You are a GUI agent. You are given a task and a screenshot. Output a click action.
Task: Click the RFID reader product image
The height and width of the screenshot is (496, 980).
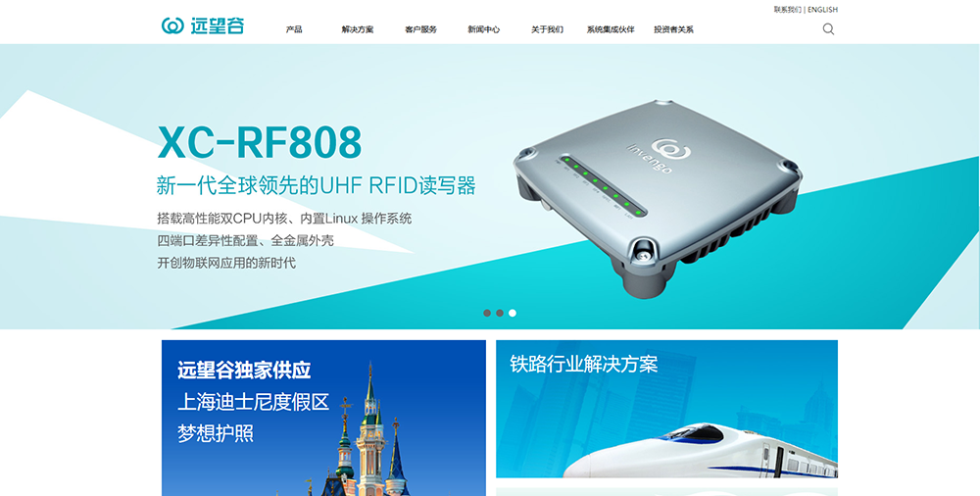657,197
